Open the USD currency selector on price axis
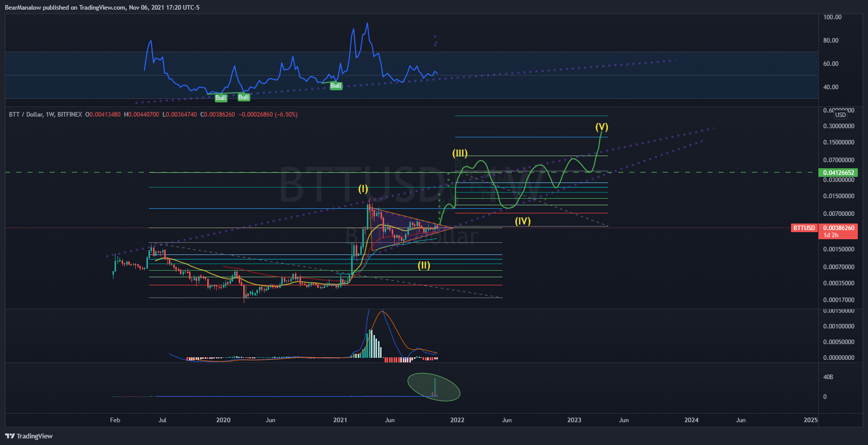The width and height of the screenshot is (868, 445). click(841, 115)
